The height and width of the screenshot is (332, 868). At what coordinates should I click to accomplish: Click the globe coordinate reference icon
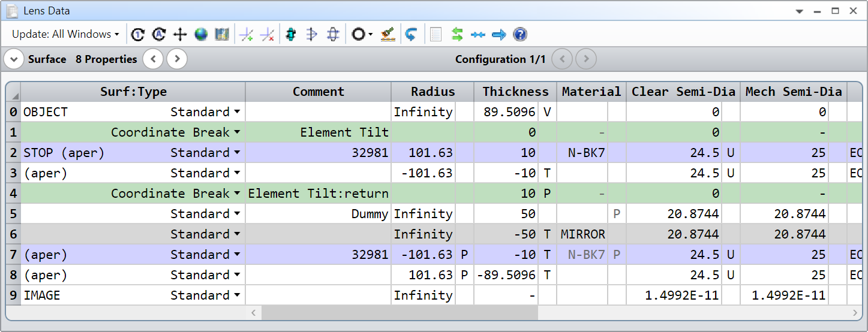click(201, 35)
